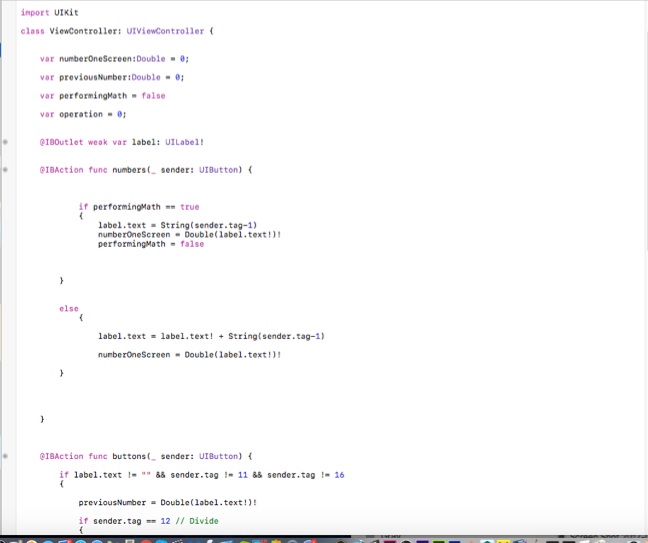Screen dimensions: 648x543
Task: Click the 'buttons' function name
Action: tap(129, 456)
